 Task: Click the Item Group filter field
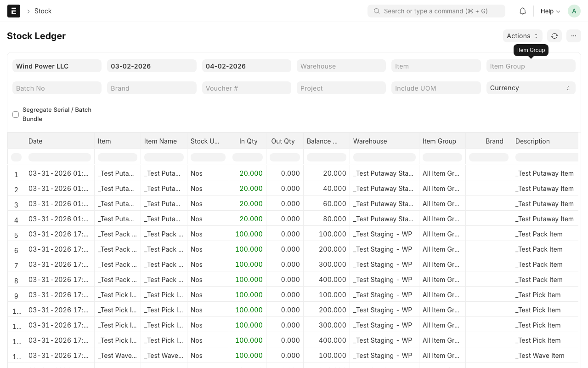pos(531,66)
